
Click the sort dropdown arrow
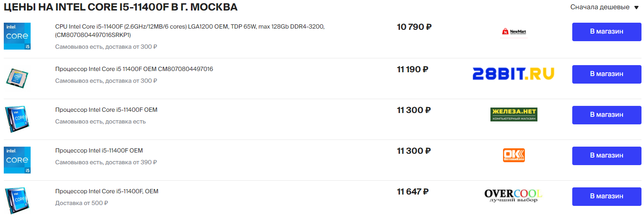click(636, 8)
